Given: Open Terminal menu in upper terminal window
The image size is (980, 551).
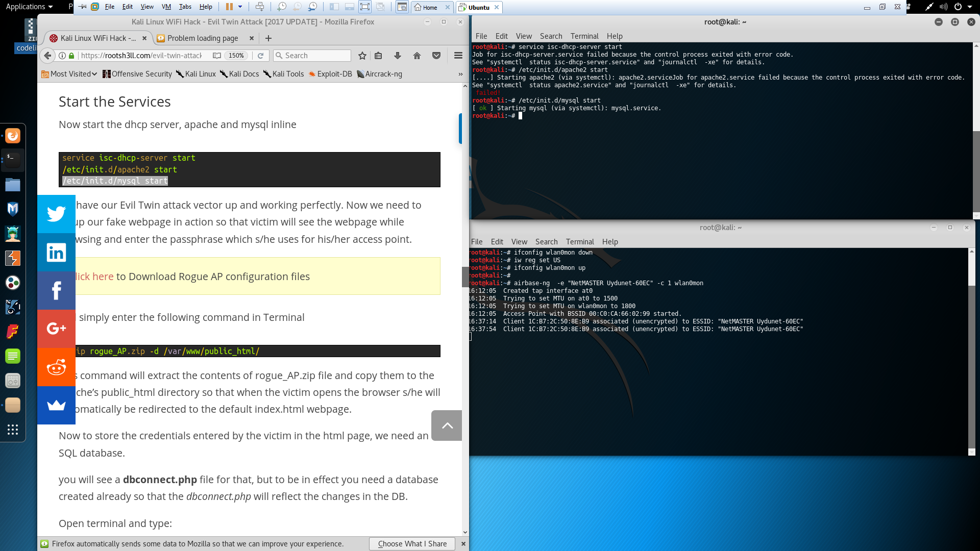Looking at the screenshot, I should [x=584, y=36].
